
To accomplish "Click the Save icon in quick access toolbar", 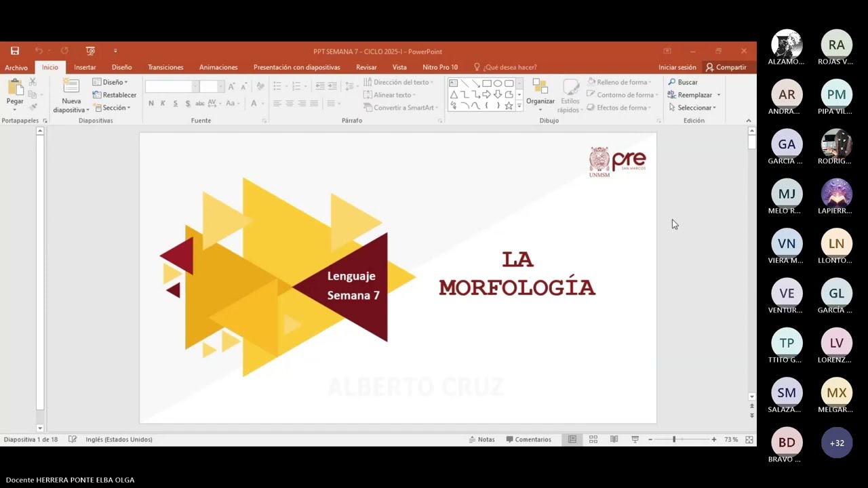I will pyautogui.click(x=15, y=51).
